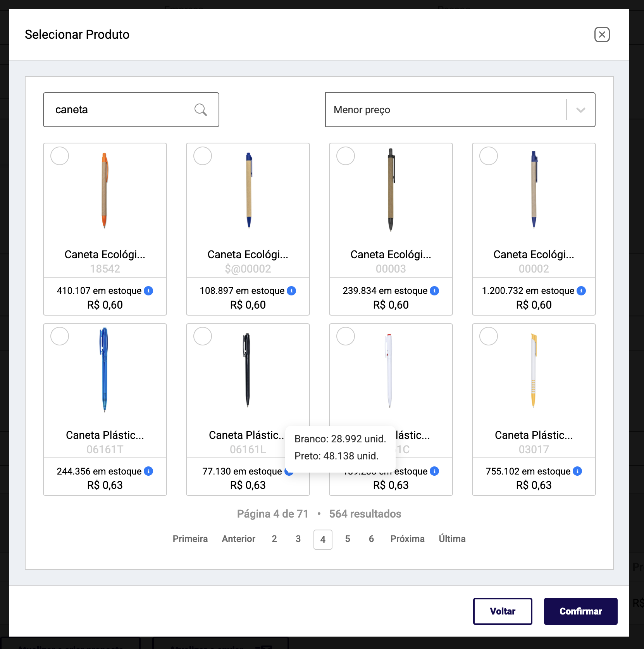Select product 06161T radio button
644x649 pixels.
[60, 336]
